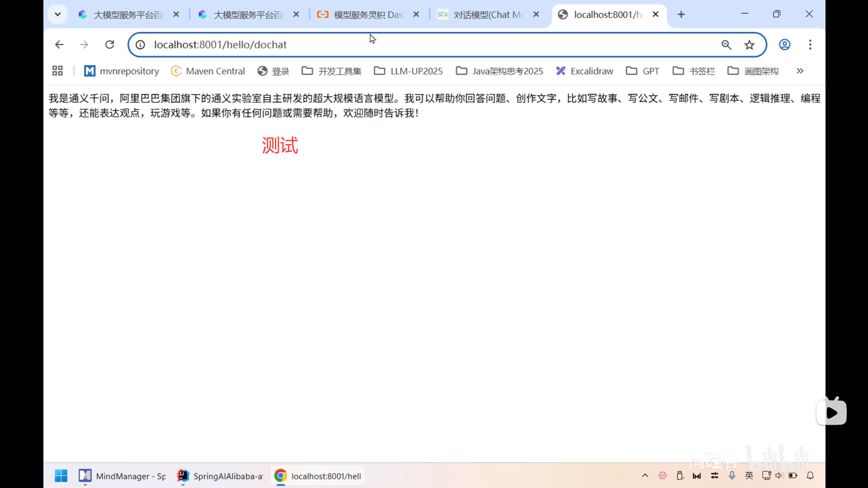This screenshot has height=488, width=868.
Task: Click the reload page icon
Action: (109, 44)
